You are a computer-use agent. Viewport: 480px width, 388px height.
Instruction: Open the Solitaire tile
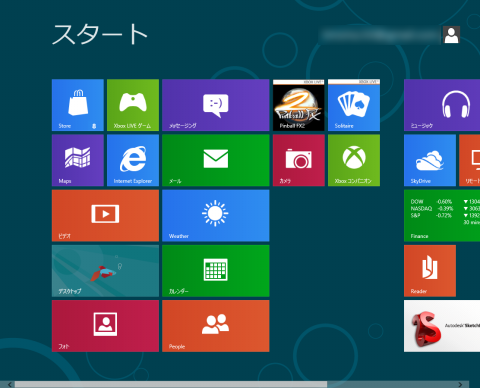point(354,105)
